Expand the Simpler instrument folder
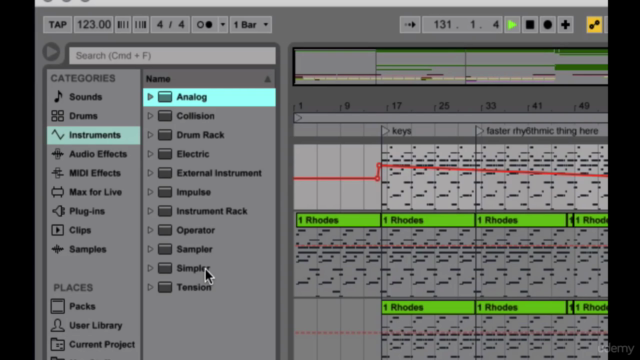This screenshot has width=640, height=360. pyautogui.click(x=150, y=268)
